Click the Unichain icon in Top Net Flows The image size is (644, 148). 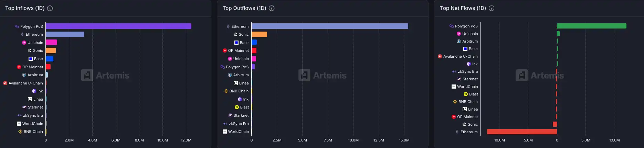pyautogui.click(x=459, y=34)
